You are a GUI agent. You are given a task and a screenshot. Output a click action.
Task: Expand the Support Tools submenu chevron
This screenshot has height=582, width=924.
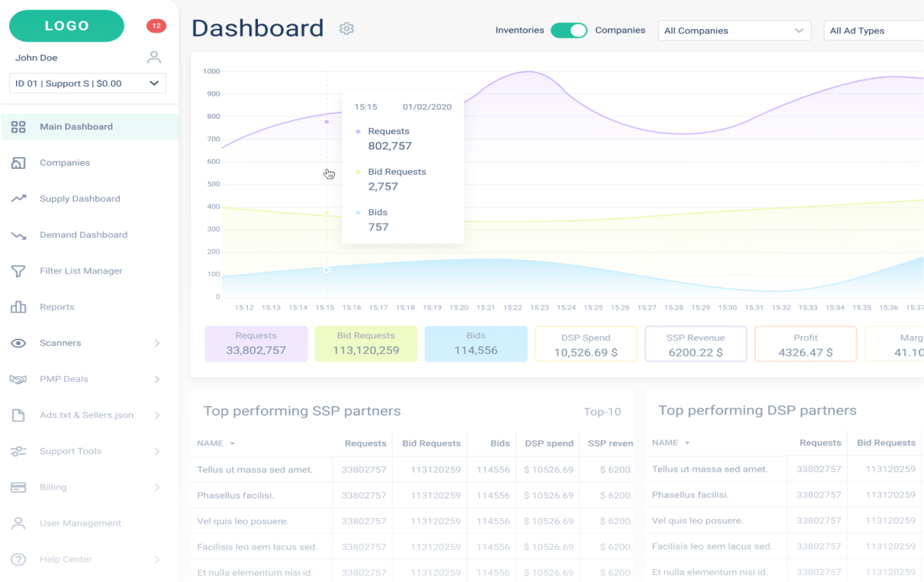tap(157, 451)
